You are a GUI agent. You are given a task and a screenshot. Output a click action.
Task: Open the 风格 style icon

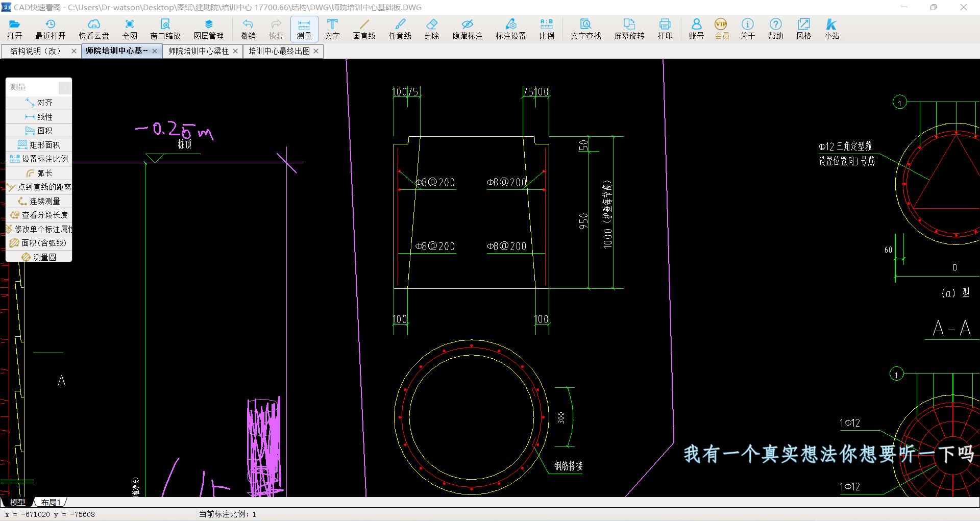[804, 29]
